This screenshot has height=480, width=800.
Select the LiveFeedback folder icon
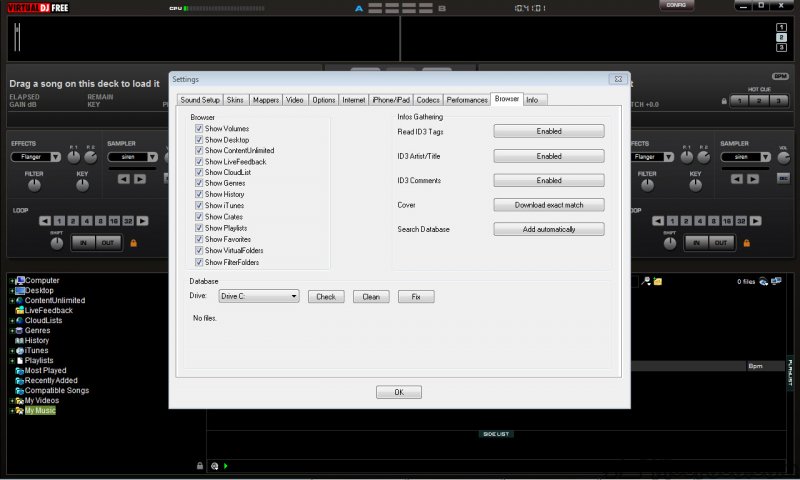pyautogui.click(x=20, y=310)
